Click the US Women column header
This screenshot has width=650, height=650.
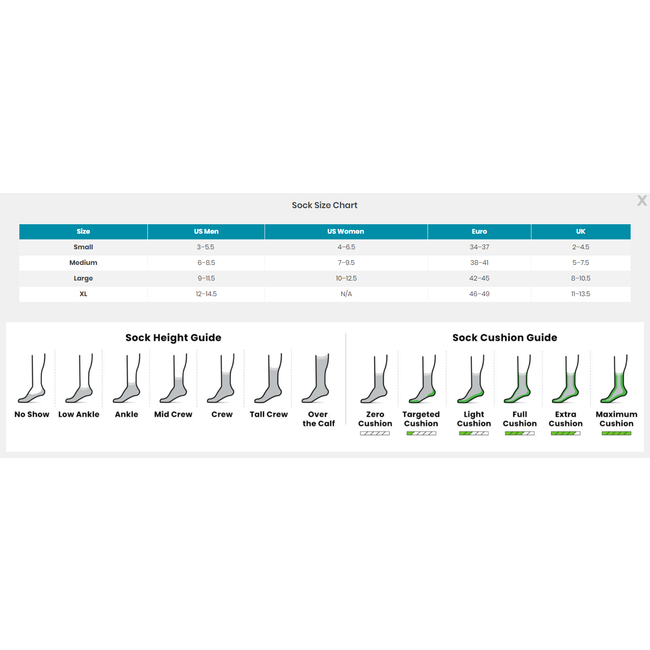tap(346, 231)
